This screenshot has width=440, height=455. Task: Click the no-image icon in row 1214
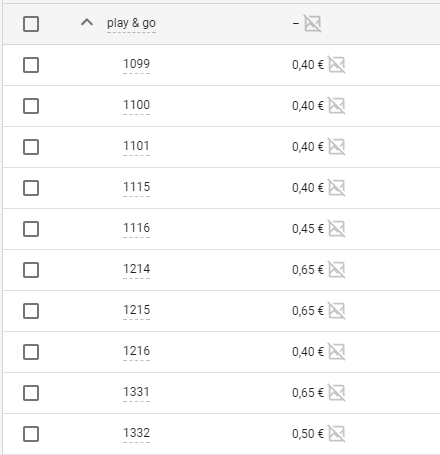point(337,269)
